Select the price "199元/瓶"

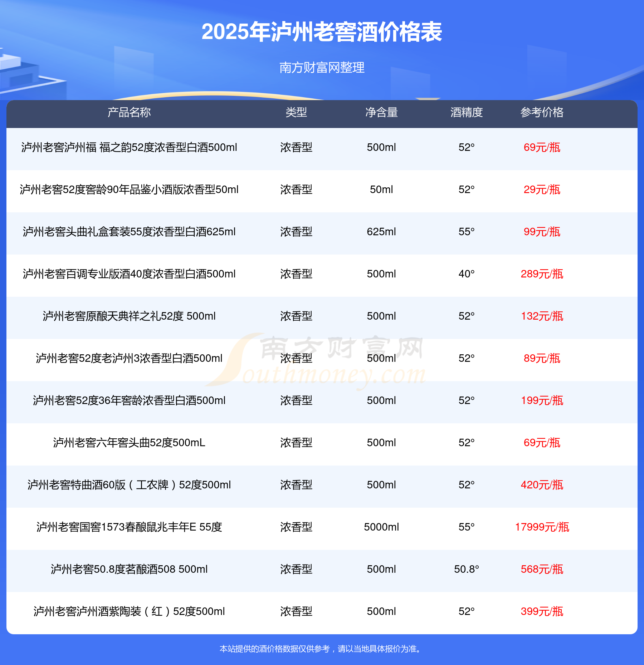[x=542, y=400]
